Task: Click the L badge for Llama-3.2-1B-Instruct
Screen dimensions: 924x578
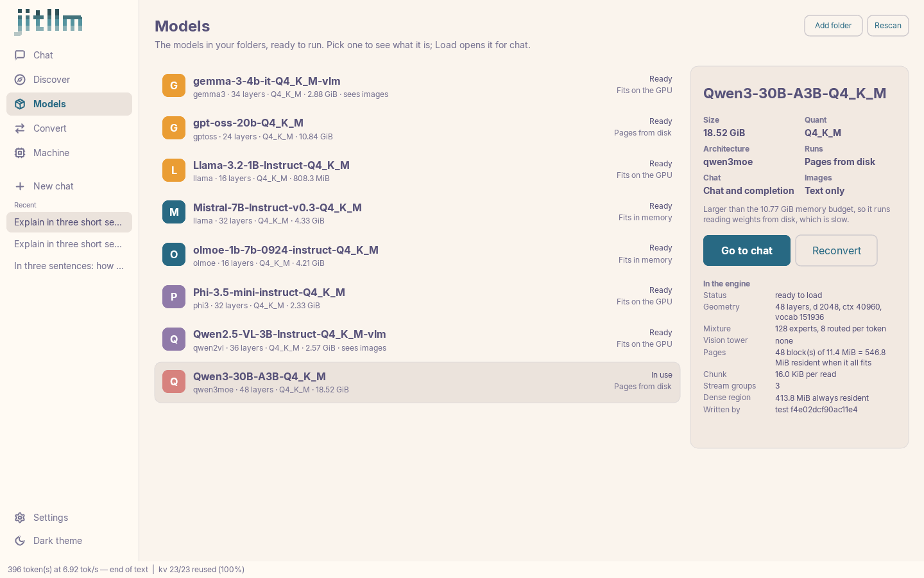Action: pos(174,170)
